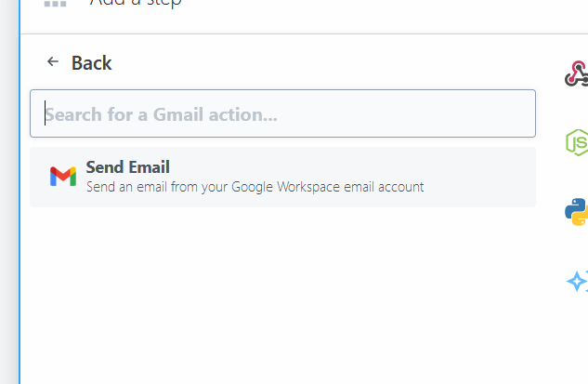
Task: Go back using the Back label
Action: 92,63
